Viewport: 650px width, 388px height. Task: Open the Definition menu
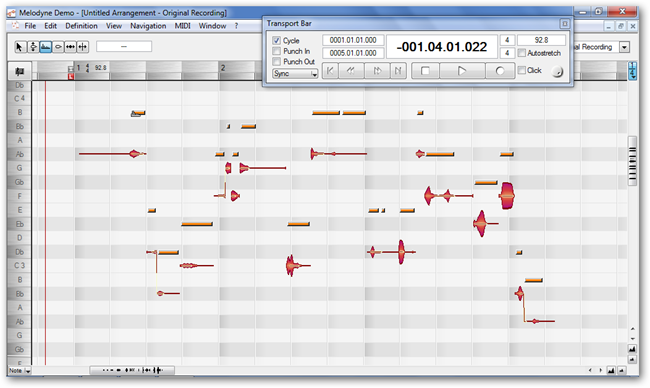(x=81, y=26)
